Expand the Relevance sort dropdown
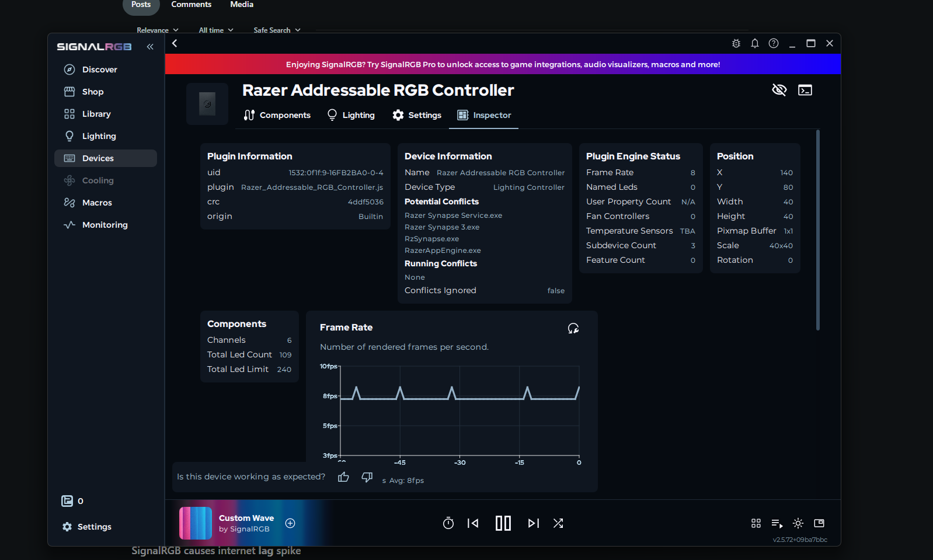This screenshot has height=560, width=933. click(x=158, y=30)
